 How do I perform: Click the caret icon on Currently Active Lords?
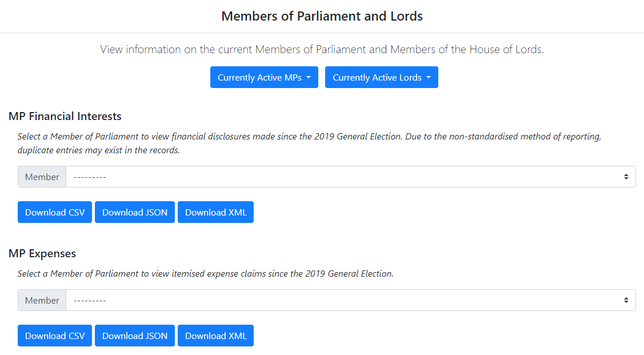(x=429, y=78)
